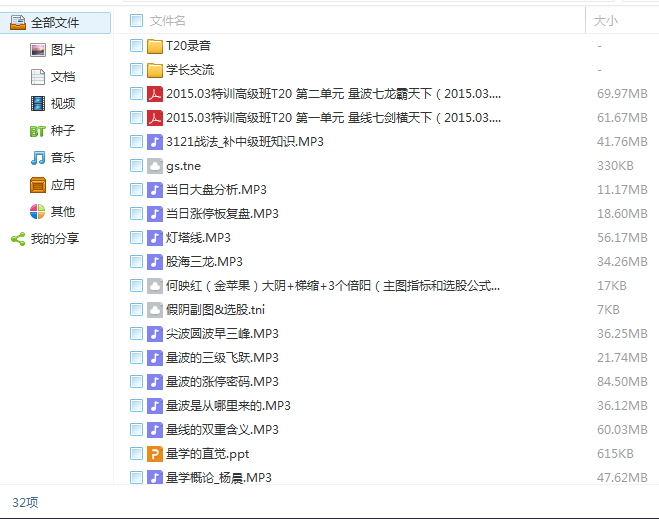Click the PDF icon of 第一单元 量线七剑横天下
659x519 pixels.
155,118
